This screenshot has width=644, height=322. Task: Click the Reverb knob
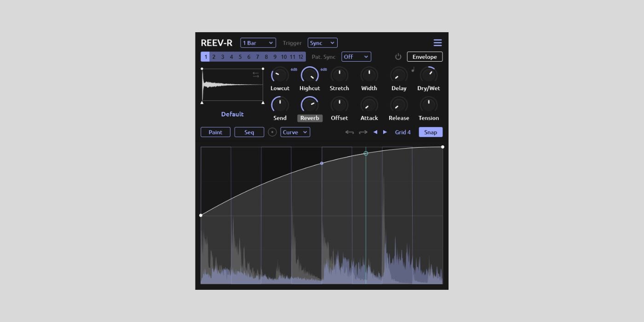click(x=310, y=104)
